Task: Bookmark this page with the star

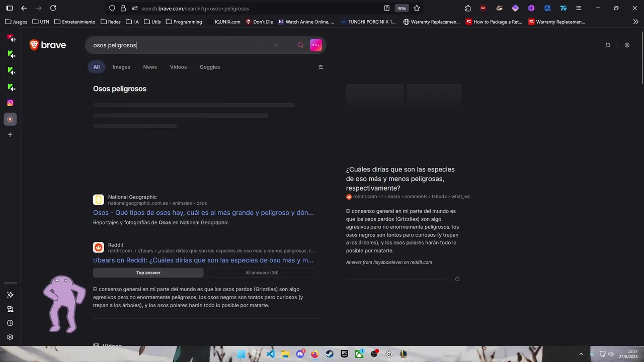Action: coord(417,8)
